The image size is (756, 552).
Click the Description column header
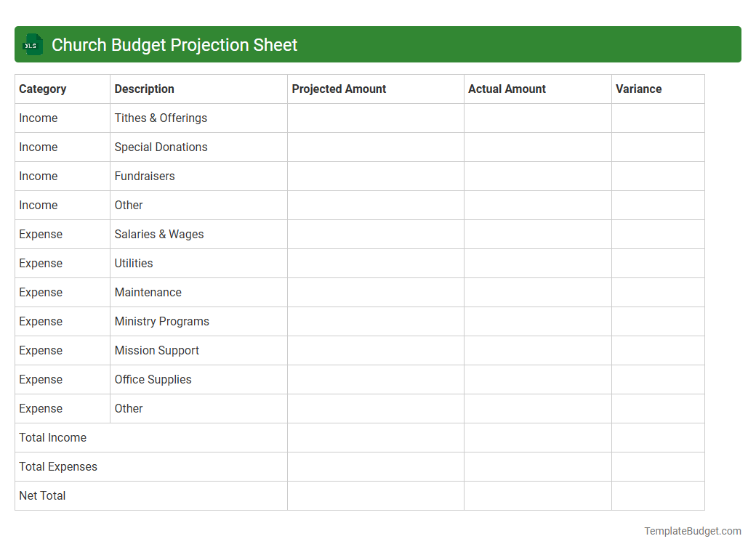(144, 89)
